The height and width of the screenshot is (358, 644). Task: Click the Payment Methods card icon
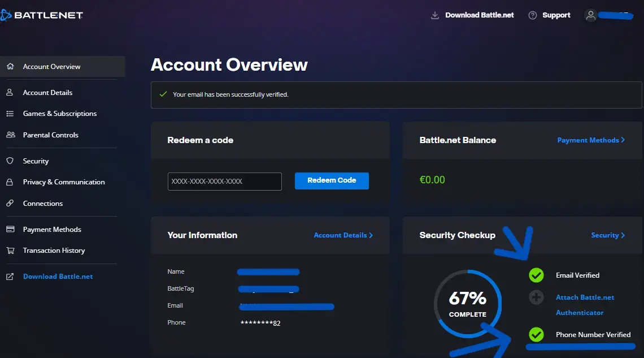[10, 229]
